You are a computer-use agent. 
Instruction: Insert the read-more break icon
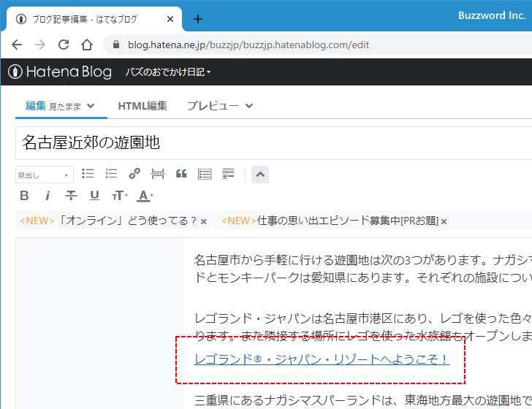158,174
